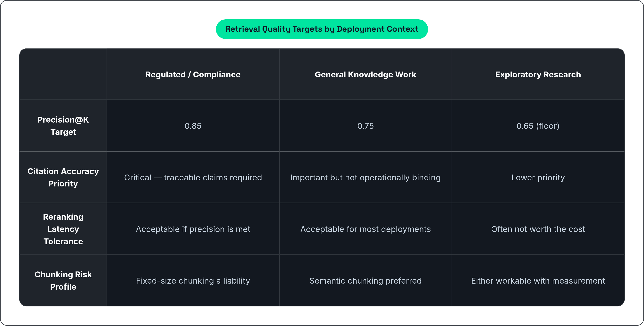Click "Semantic chunking preferred" cell
The image size is (644, 326).
click(x=365, y=280)
